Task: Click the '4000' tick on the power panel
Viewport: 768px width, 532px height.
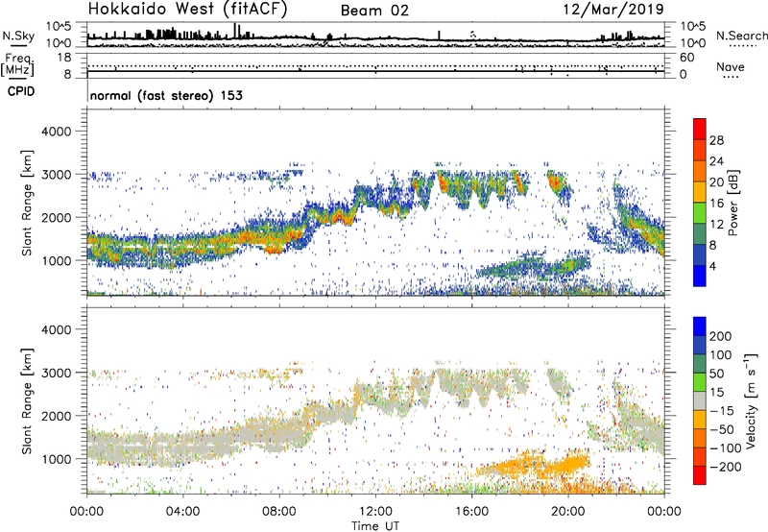Action: point(56,132)
